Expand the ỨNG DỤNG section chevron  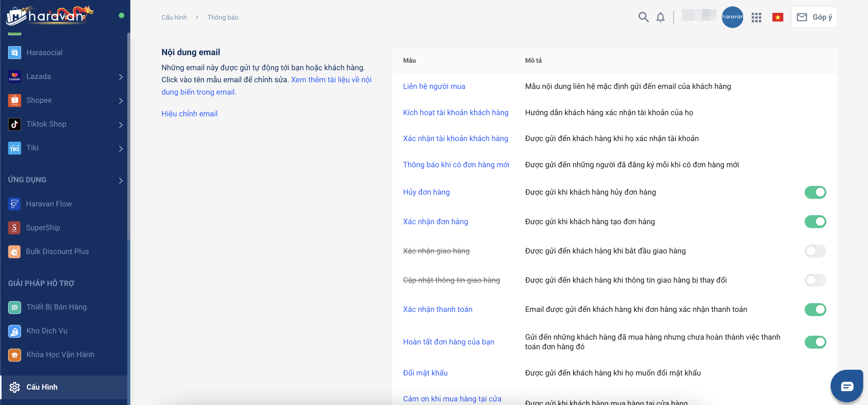tap(121, 181)
